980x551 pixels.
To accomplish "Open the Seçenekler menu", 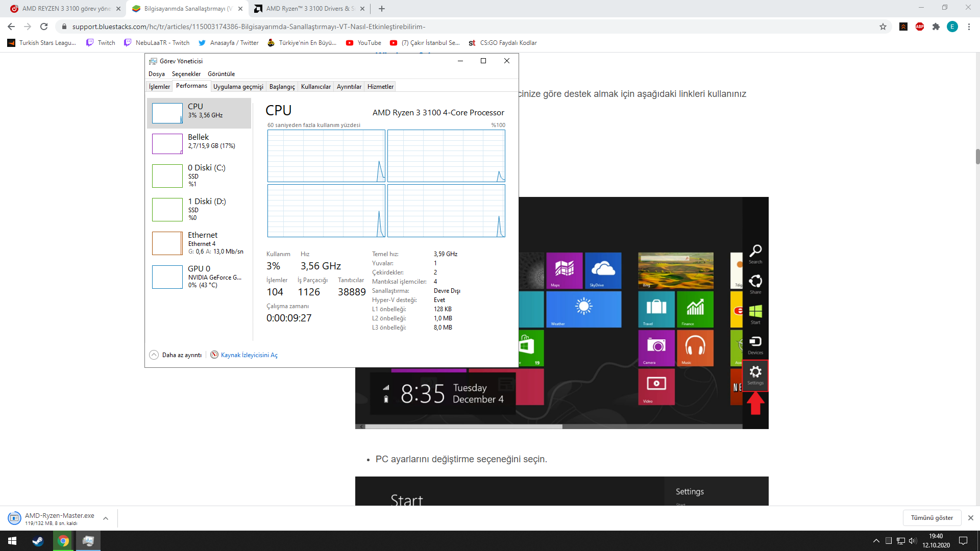I will [186, 74].
